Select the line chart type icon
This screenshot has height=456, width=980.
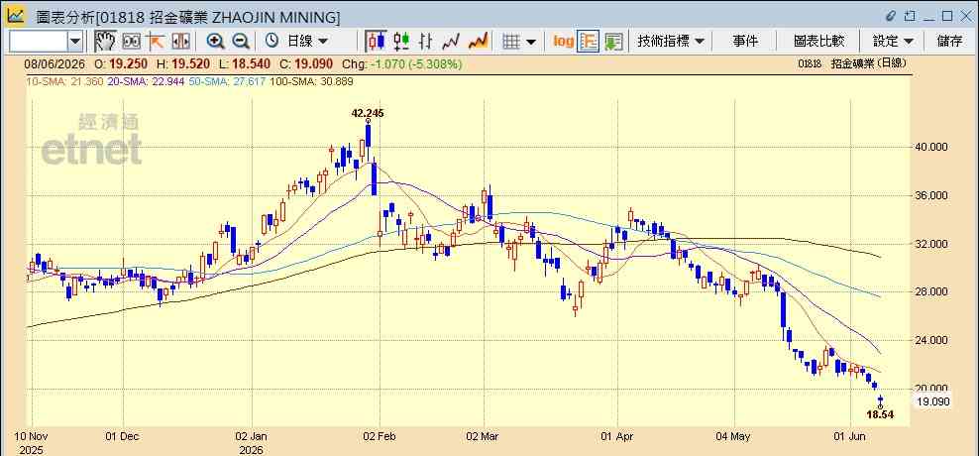click(451, 42)
